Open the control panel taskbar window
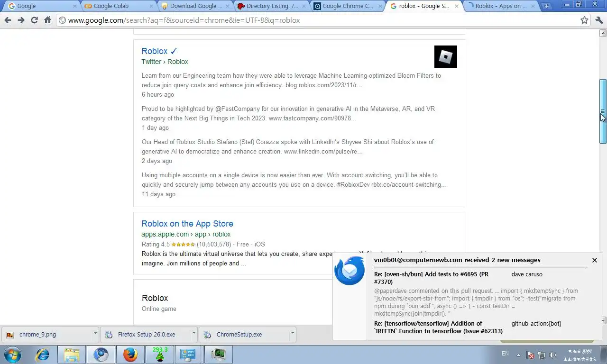This screenshot has height=364, width=607. pyautogui.click(x=189, y=355)
